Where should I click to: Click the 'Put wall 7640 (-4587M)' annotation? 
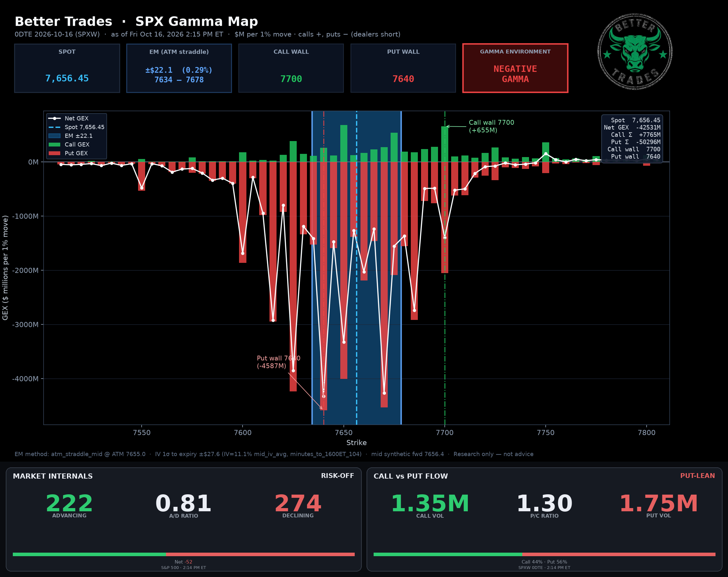coord(278,362)
